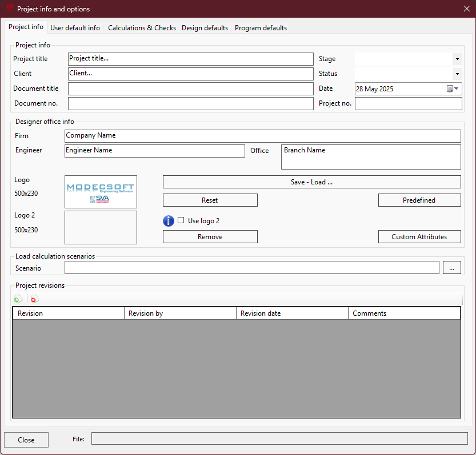Click the Project no. field
476x455 pixels.
pos(409,104)
